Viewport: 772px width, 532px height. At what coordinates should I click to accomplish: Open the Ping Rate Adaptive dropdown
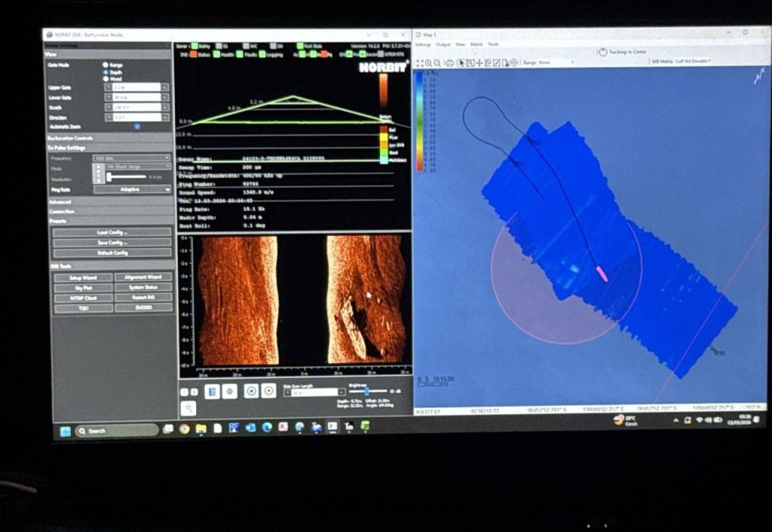[132, 189]
